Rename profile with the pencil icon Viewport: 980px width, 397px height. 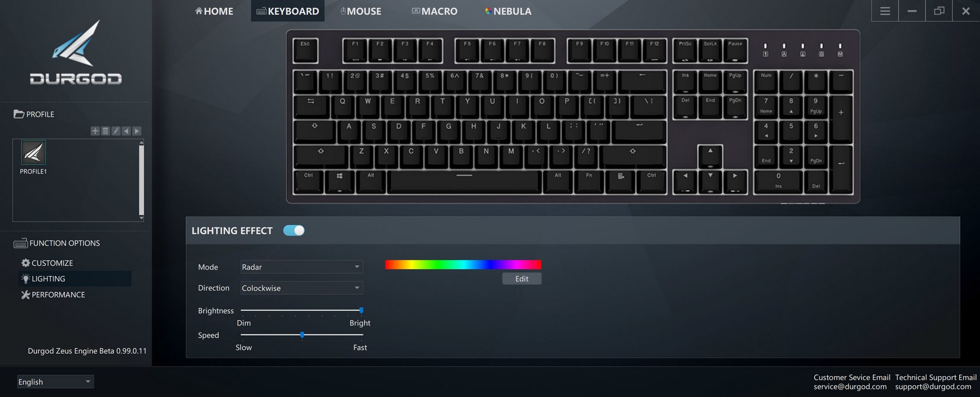click(116, 131)
